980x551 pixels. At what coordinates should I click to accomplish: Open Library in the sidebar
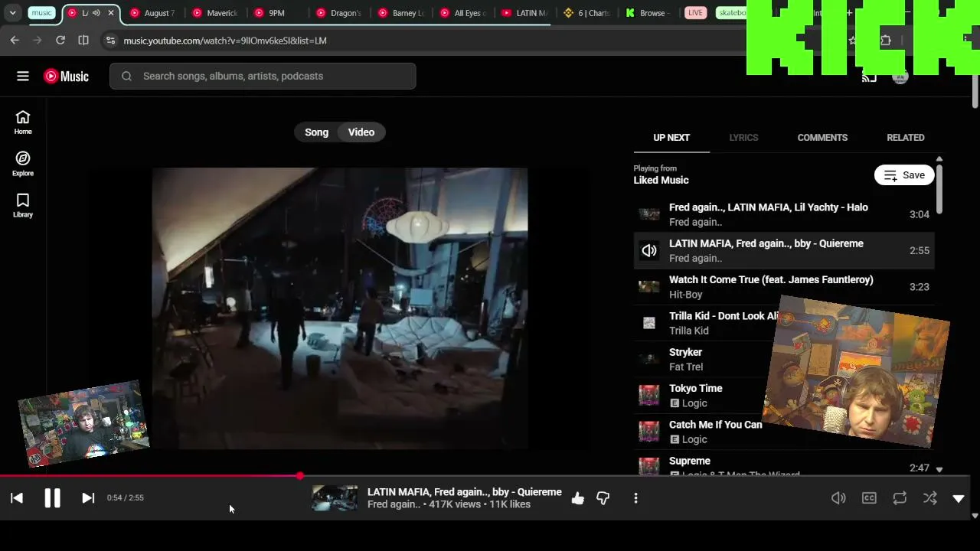click(23, 205)
